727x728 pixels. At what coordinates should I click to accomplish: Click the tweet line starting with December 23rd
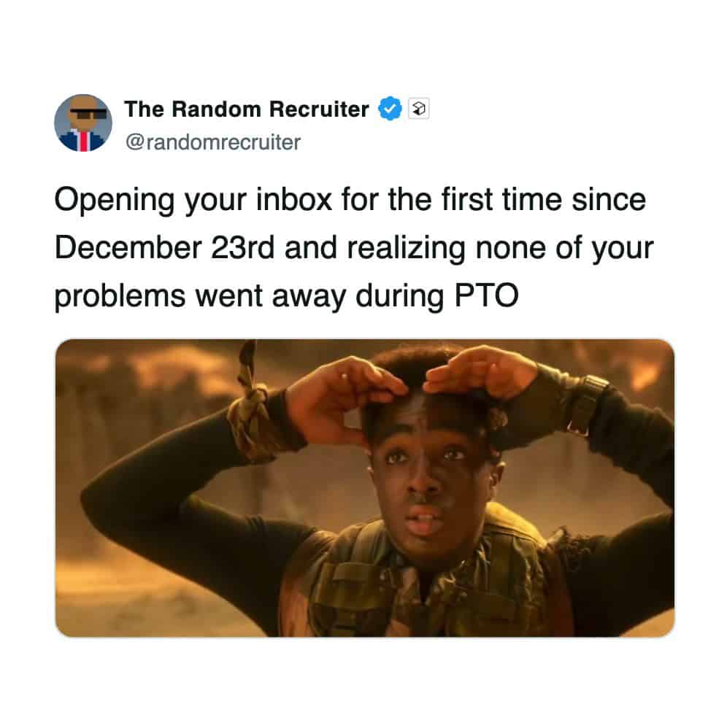point(354,248)
